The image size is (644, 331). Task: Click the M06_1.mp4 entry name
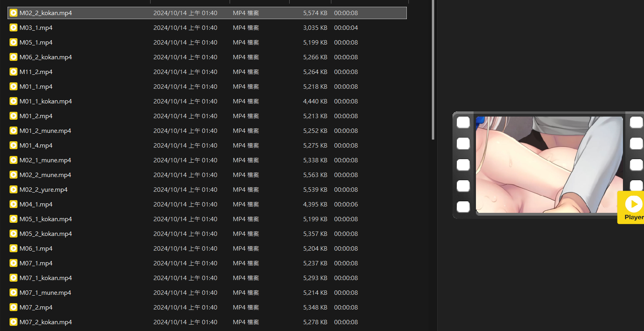[x=36, y=249]
